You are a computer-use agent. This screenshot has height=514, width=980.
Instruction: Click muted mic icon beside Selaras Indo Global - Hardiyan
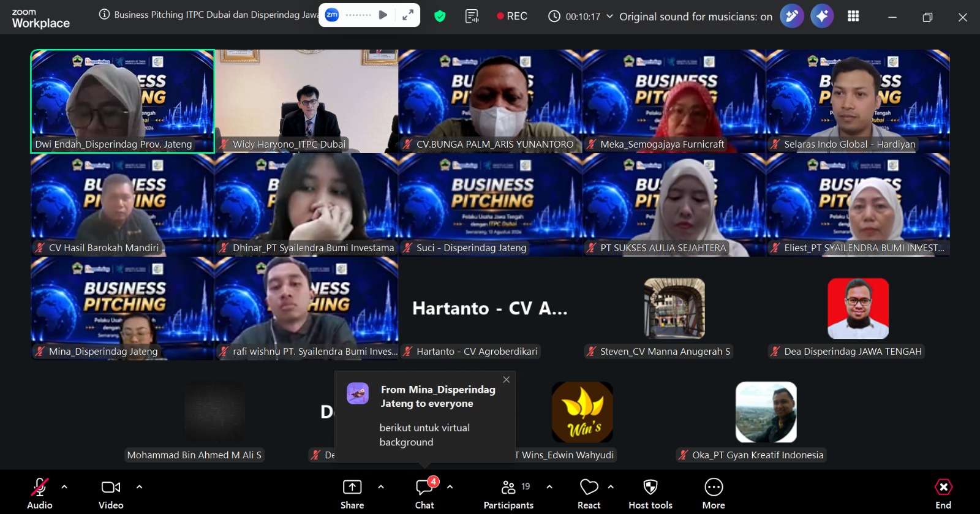tap(775, 145)
